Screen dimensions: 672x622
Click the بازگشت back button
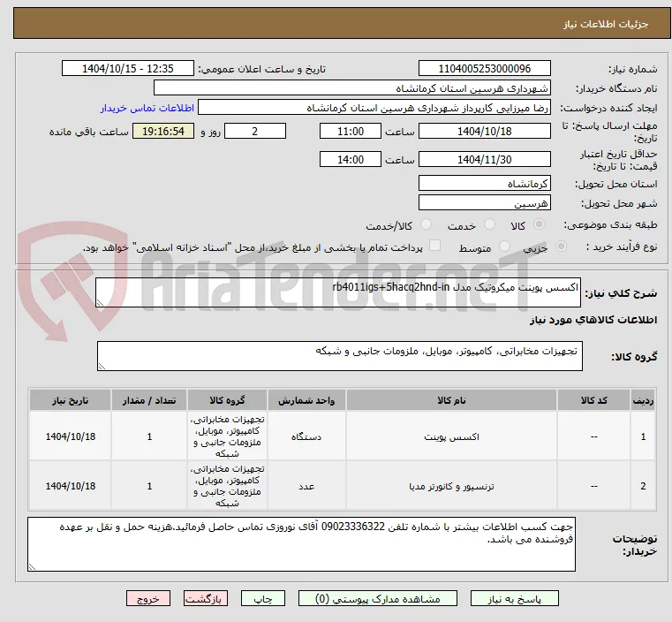click(x=206, y=598)
